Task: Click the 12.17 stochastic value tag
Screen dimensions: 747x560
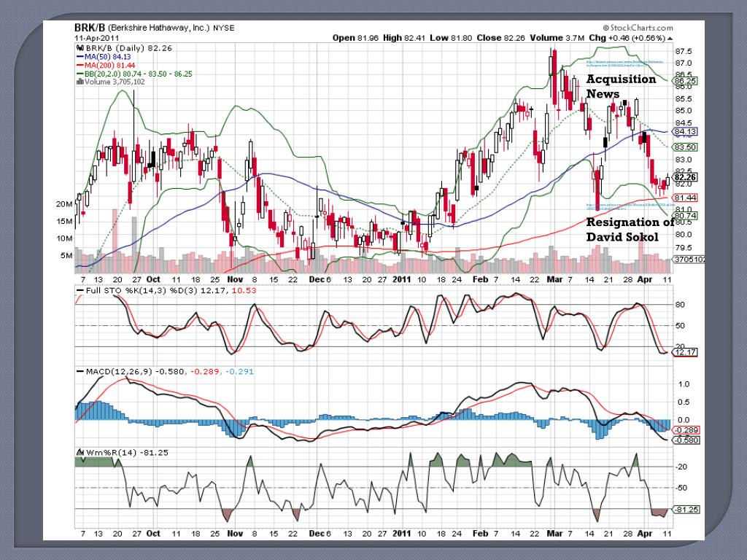Action: pos(685,352)
